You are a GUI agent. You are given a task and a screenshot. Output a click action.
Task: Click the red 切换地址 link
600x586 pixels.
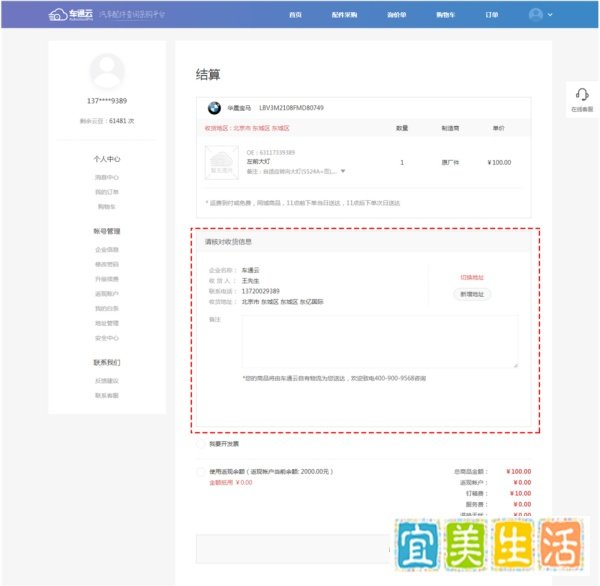coord(472,277)
